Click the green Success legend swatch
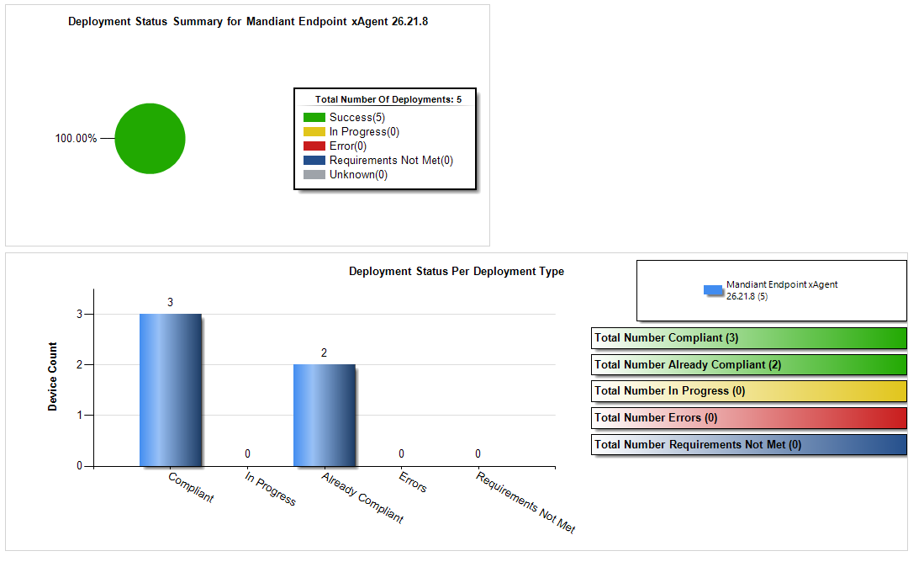Viewport: 924px width, 567px height. coord(314,117)
